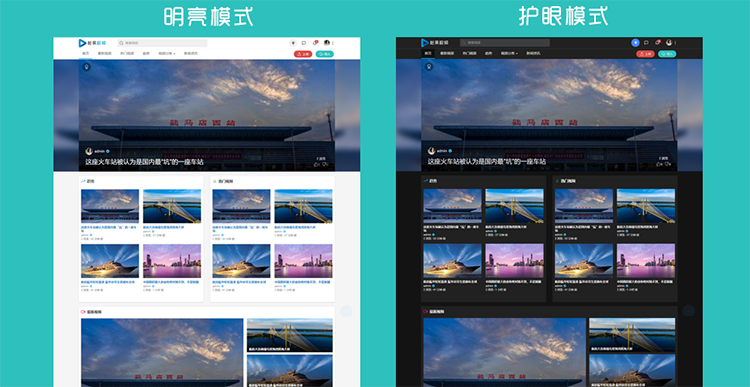The width and height of the screenshot is (750, 387).
Task: Click teal 导入 import button in light mode
Action: (325, 54)
